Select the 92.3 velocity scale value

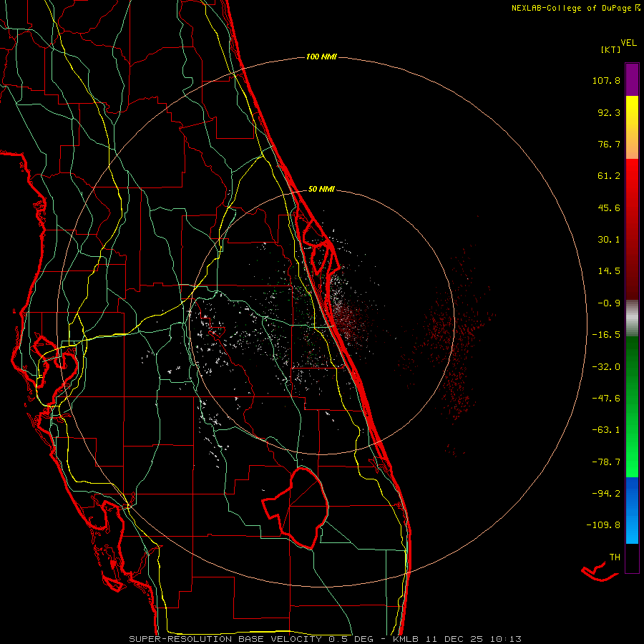coord(609,112)
